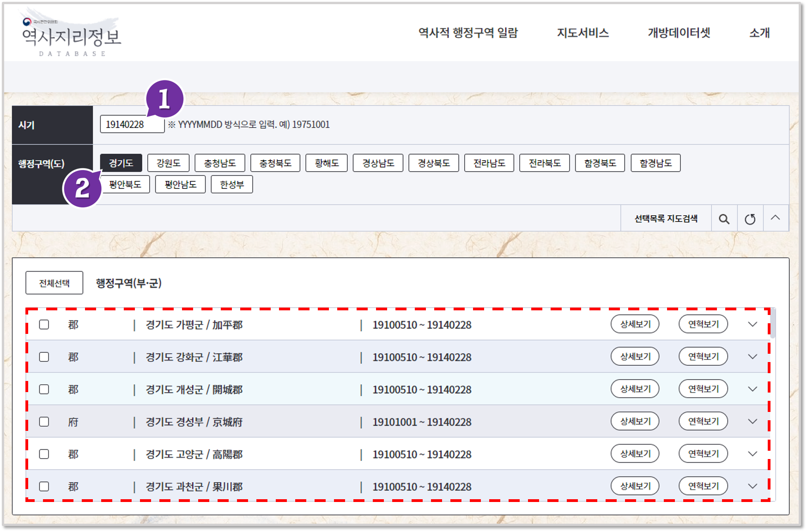This screenshot has height=532, width=807.
Task: Collapse the search panel with up chevron
Action: 775,218
